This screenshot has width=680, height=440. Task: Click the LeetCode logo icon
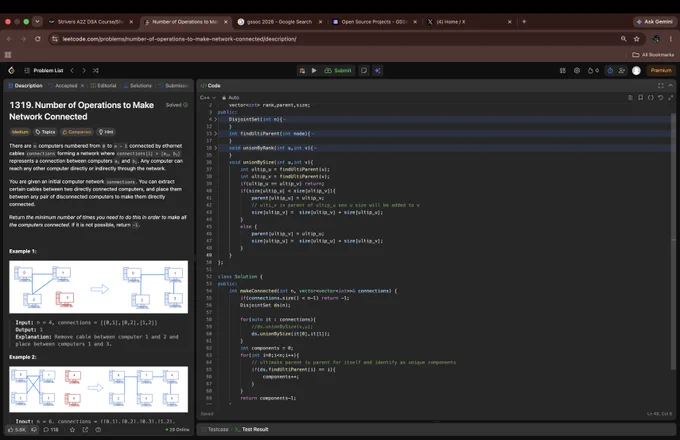[11, 70]
